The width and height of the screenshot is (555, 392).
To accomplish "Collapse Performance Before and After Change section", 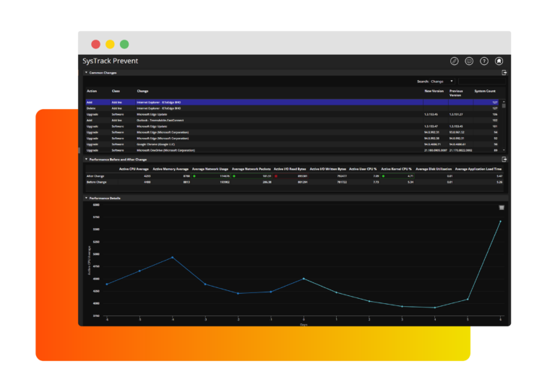I will (86, 160).
